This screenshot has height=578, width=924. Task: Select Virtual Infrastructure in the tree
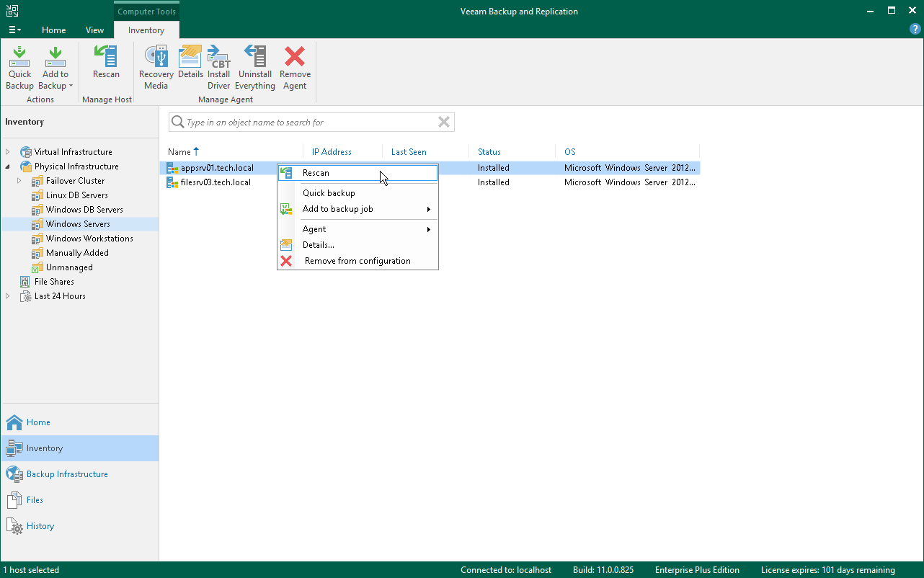(74, 152)
